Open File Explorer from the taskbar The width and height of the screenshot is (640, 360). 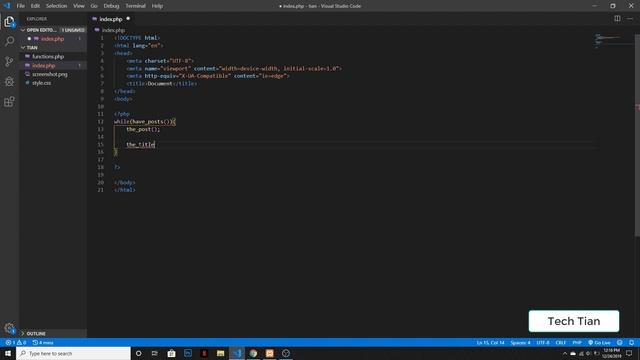click(x=220, y=353)
